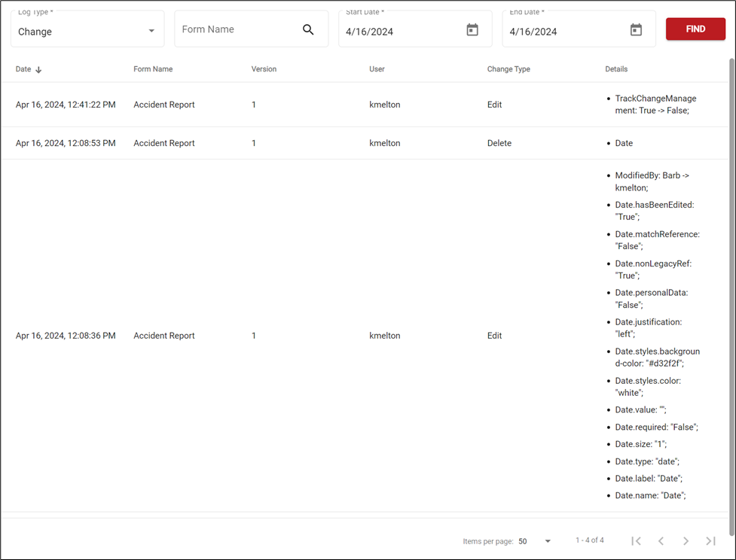Select the 12:41:22 PM date cell

click(x=66, y=105)
